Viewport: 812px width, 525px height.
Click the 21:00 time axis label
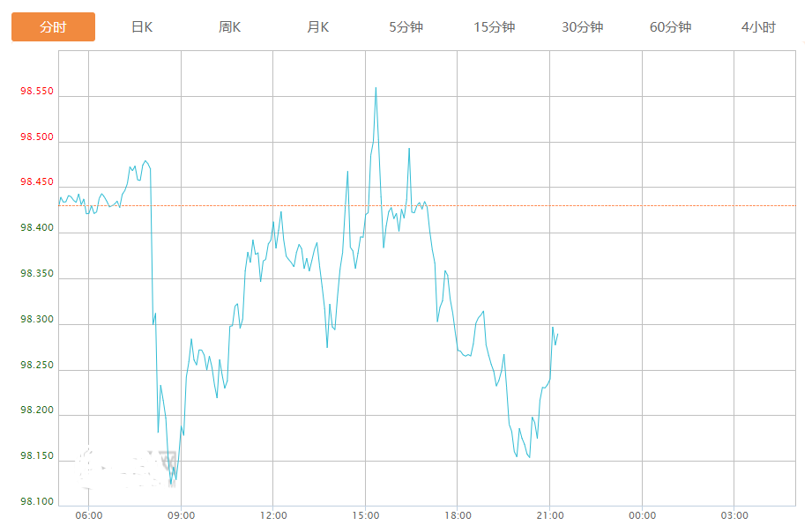pos(549,515)
